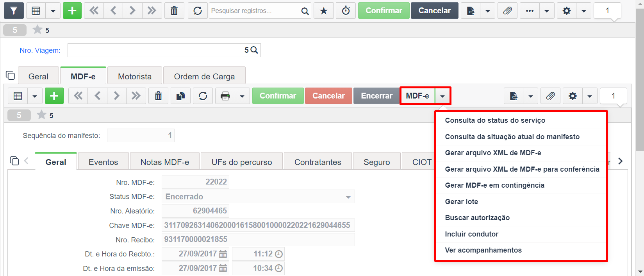The width and height of the screenshot is (644, 276).
Task: Expand export dropdown arrow in top toolbar
Action: [x=487, y=11]
